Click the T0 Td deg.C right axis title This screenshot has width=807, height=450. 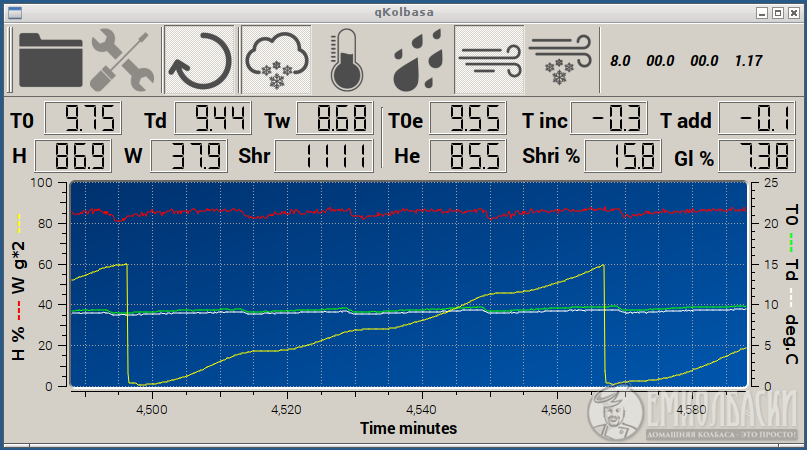click(x=792, y=284)
